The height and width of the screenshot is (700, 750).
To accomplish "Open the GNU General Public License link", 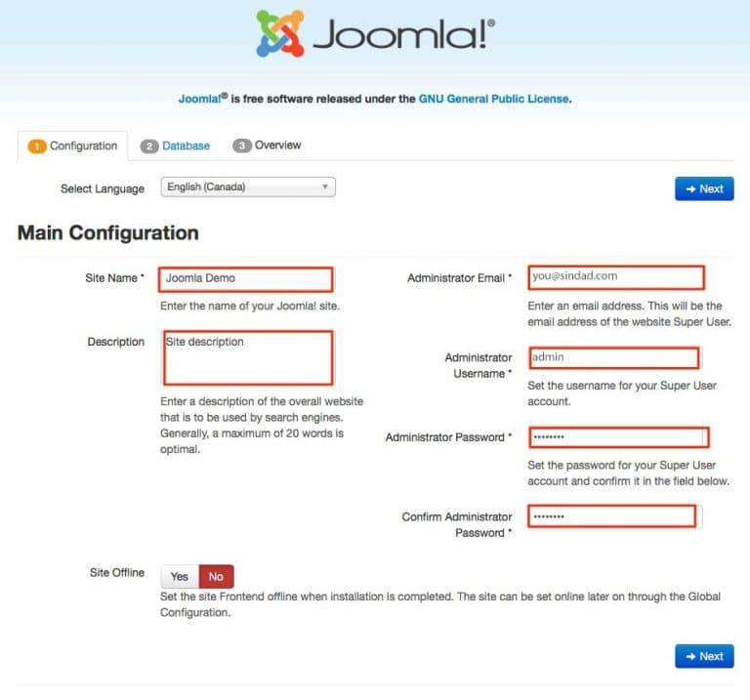I will coord(494,99).
